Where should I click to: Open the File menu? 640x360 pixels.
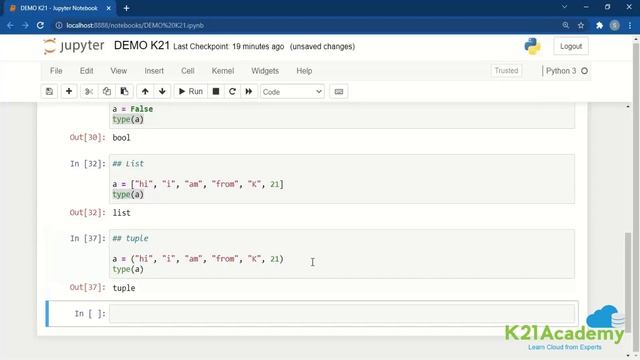click(x=56, y=71)
